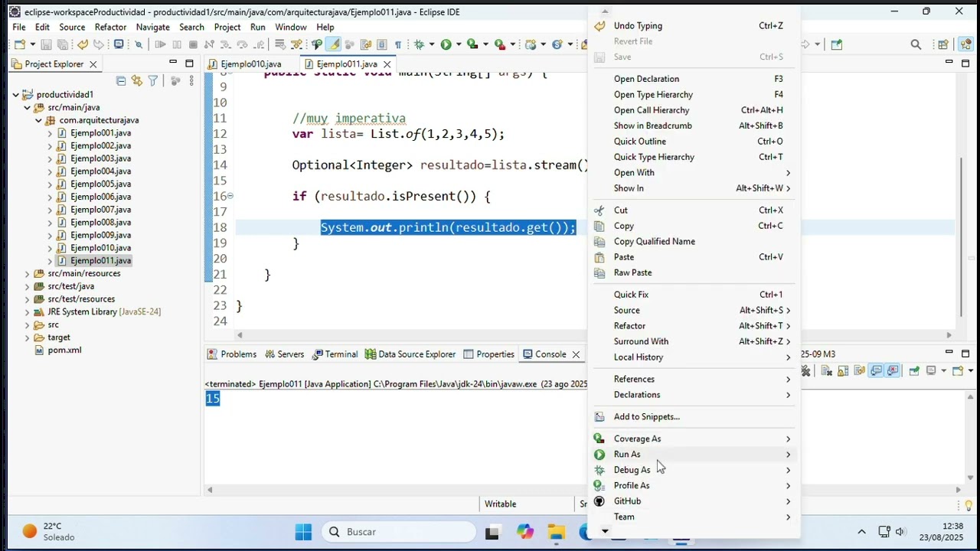Click the green Run toolbar button
The image size is (980, 551).
(446, 44)
